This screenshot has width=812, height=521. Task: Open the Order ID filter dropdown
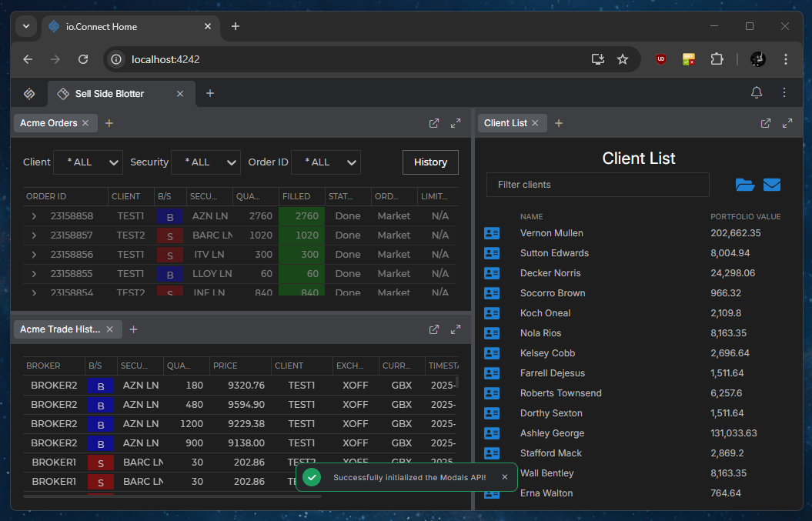326,162
